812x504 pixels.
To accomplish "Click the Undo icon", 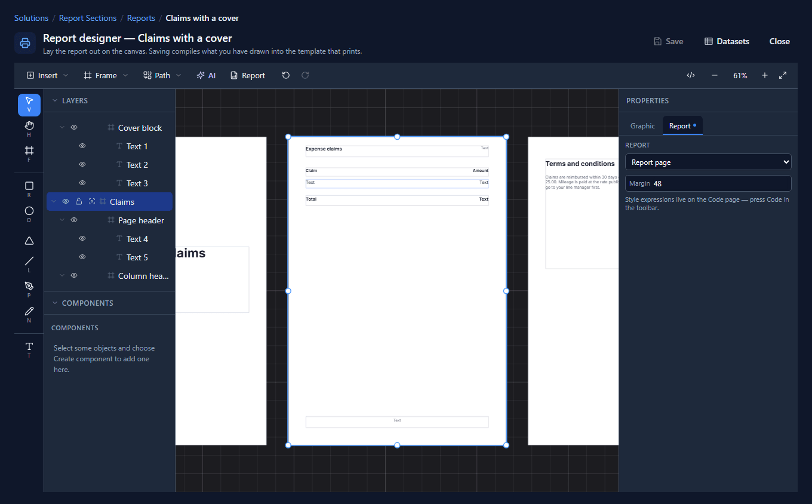I will [x=286, y=75].
